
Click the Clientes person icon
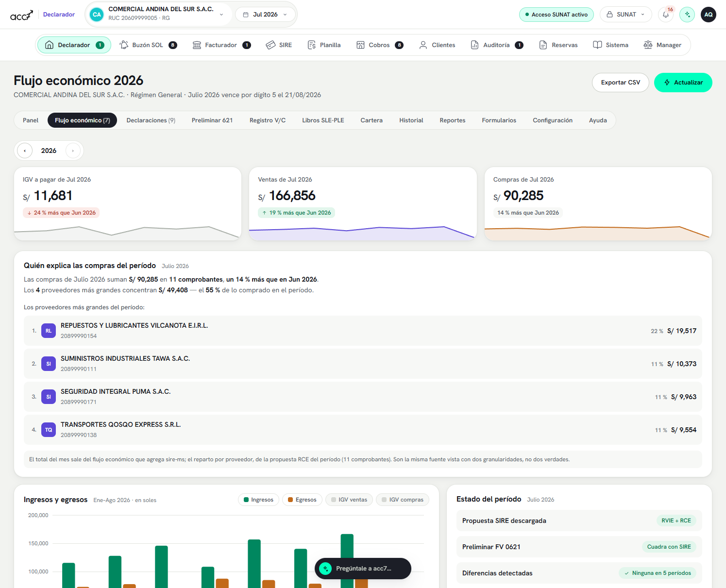click(x=423, y=45)
